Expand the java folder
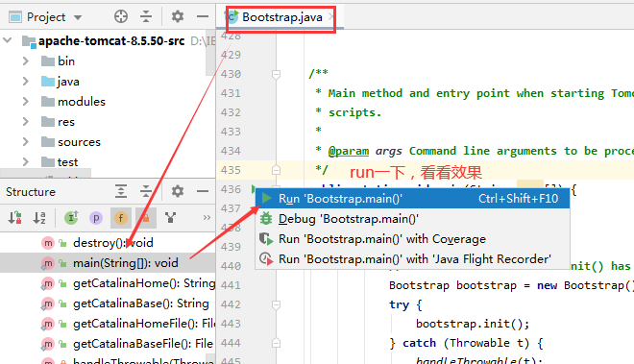This screenshot has height=364, width=634. (x=26, y=82)
